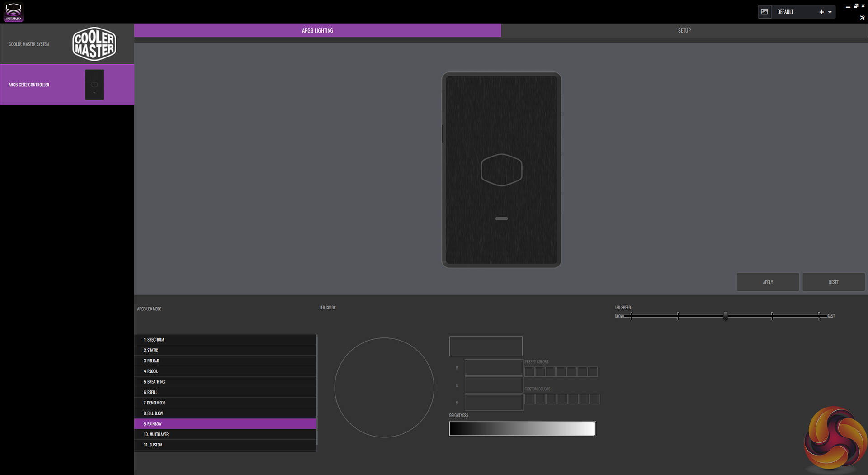Screen dimensions: 868x475
Task: Click the R color value input field
Action: click(x=494, y=368)
